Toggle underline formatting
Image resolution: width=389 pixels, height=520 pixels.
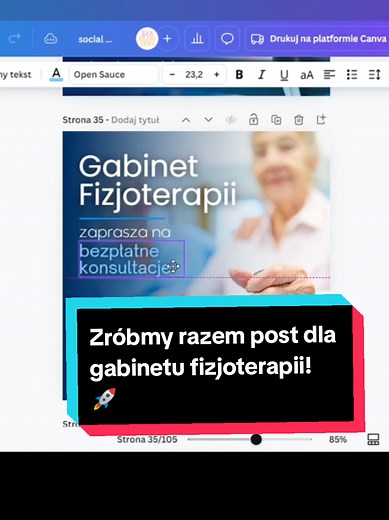pos(284,75)
